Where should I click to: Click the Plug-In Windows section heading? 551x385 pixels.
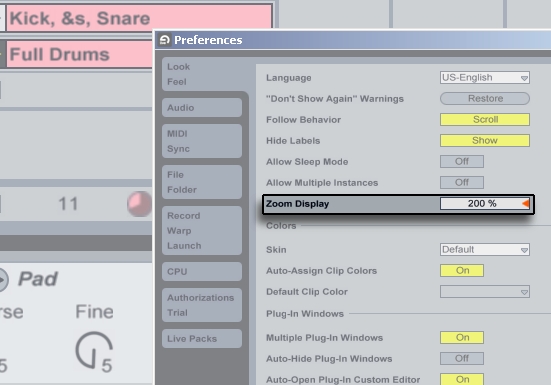coord(305,313)
